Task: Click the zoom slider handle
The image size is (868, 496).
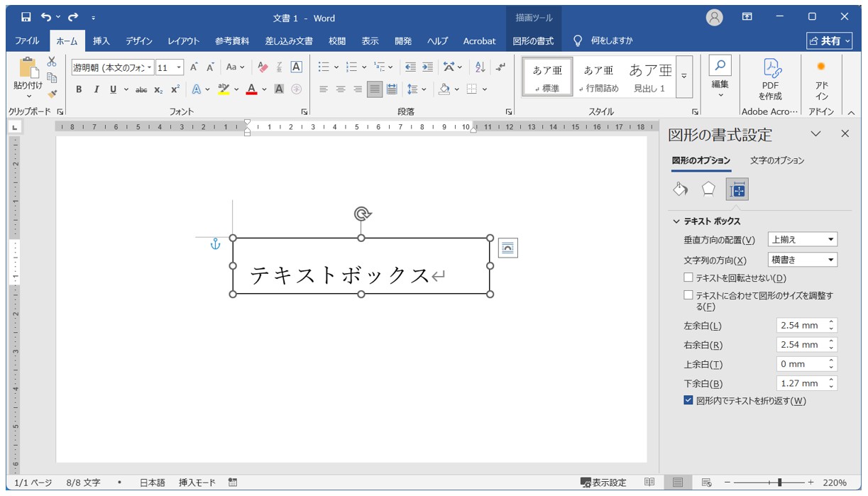Action: (780, 483)
